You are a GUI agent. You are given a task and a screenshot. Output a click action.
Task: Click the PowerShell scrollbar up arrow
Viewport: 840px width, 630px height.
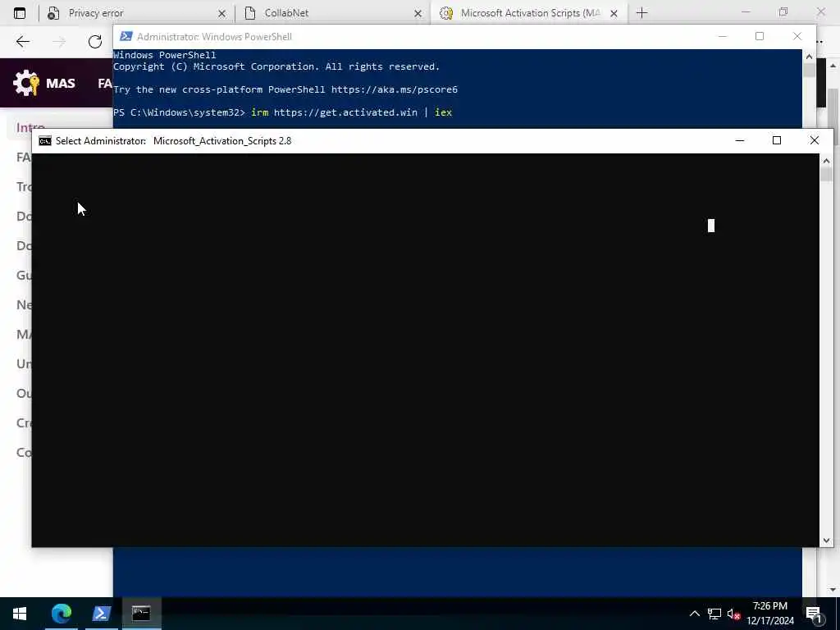tap(809, 57)
